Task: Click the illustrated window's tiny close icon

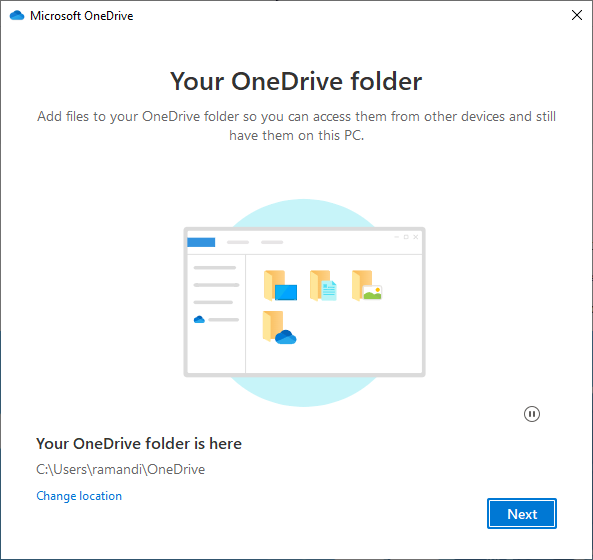Action: pos(416,237)
